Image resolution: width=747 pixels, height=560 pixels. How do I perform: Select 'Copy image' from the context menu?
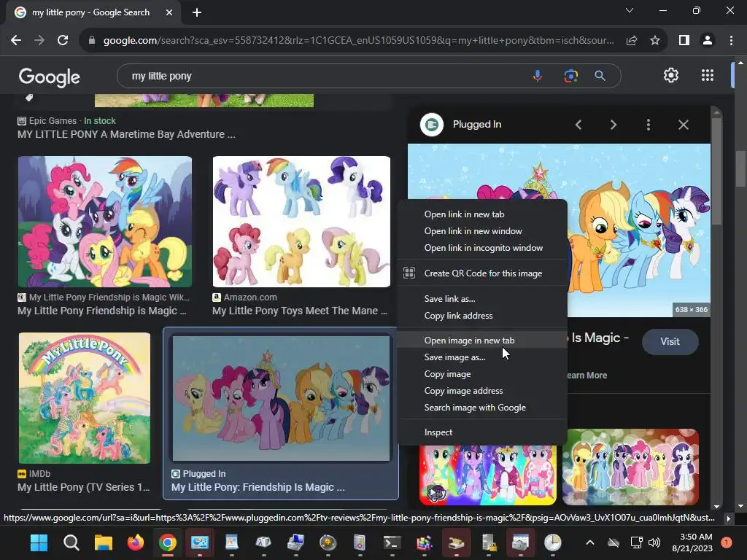click(481, 374)
